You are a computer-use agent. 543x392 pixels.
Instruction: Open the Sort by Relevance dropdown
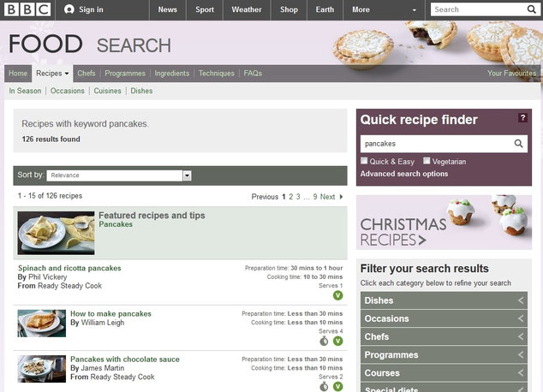click(119, 175)
